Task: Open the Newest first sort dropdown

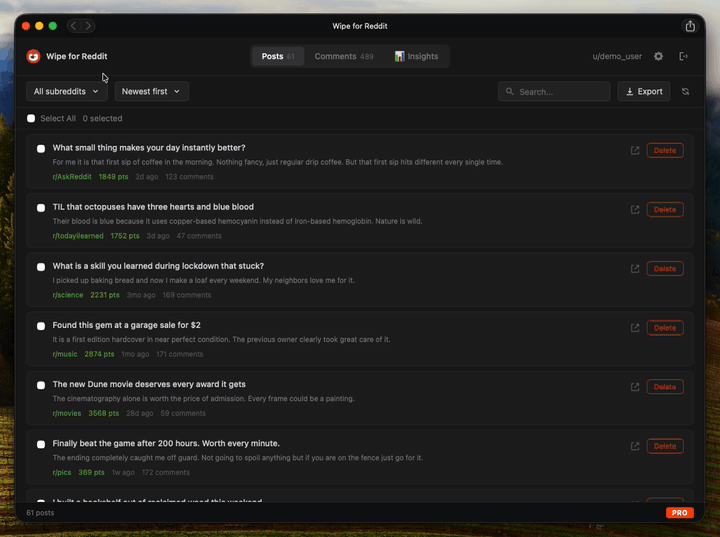Action: point(151,91)
